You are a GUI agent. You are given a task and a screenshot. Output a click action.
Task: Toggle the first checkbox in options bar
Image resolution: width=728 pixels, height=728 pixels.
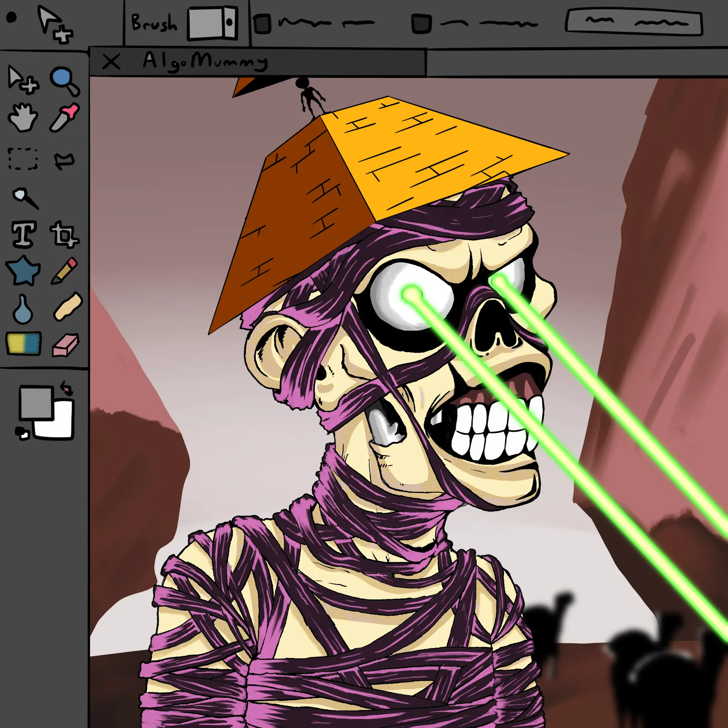point(262,23)
